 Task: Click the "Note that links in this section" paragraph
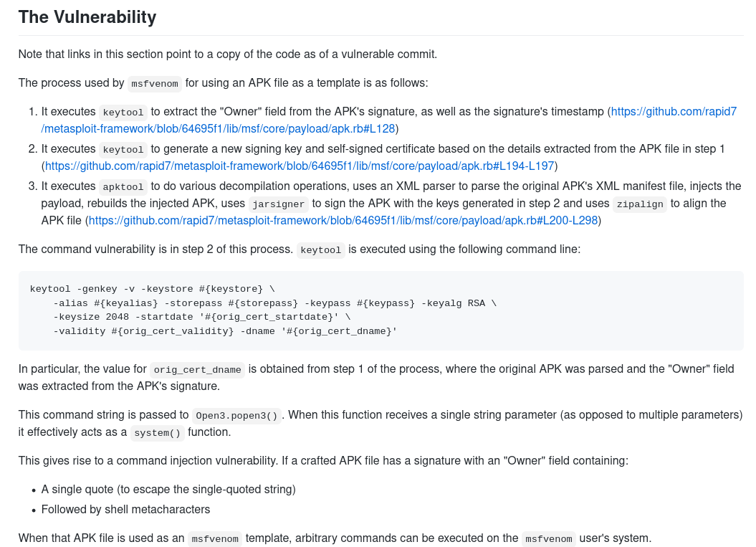tap(228, 54)
